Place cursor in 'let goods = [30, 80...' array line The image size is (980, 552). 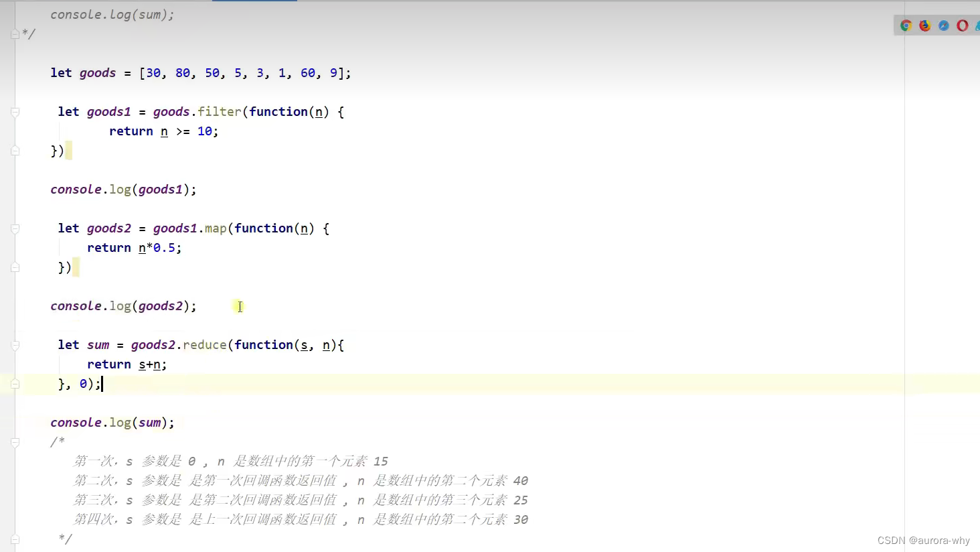(x=201, y=73)
